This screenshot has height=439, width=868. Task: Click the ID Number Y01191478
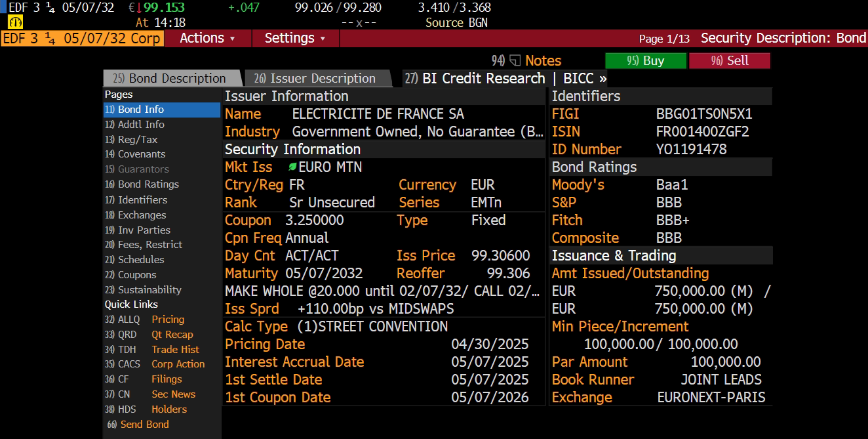tap(691, 150)
